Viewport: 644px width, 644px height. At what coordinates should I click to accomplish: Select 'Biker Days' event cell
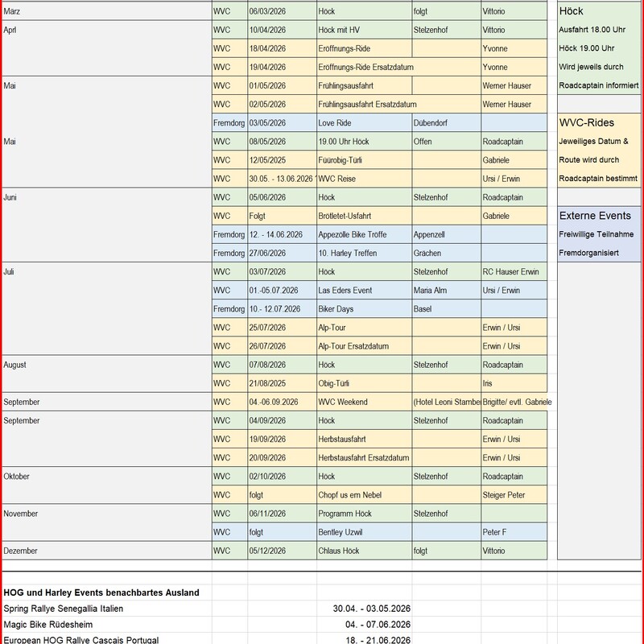tap(364, 309)
